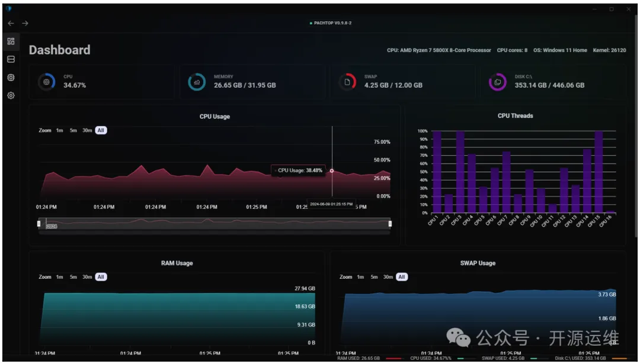Image resolution: width=640 pixels, height=364 pixels.
Task: Click the CPU 15 bar in CPU Threads
Action: click(x=599, y=172)
